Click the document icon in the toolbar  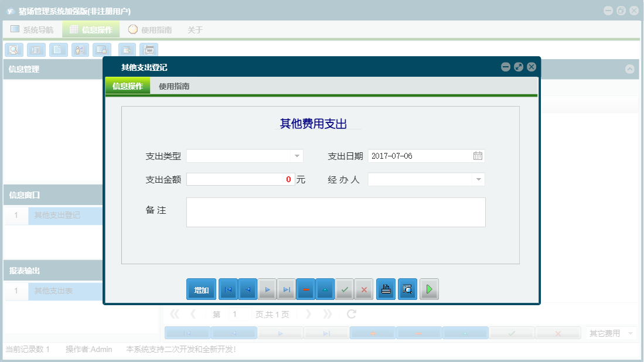[x=58, y=50]
